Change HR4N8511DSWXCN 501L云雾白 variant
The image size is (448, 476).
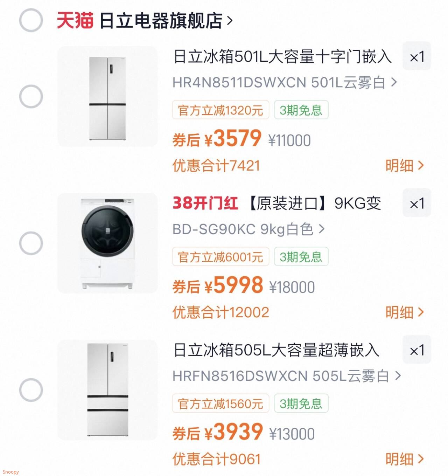coord(285,83)
